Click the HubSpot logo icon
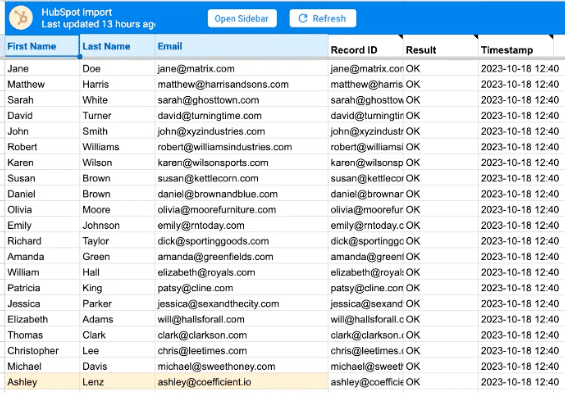This screenshot has width=565, height=393. pos(21,18)
